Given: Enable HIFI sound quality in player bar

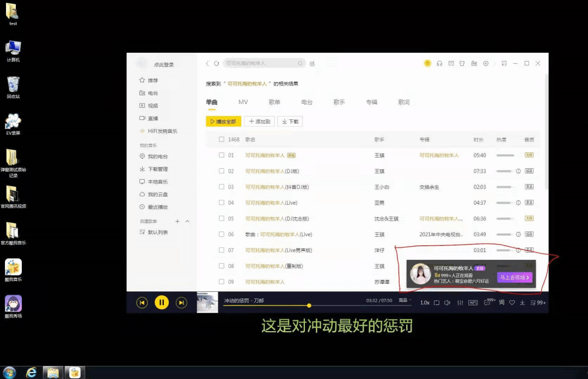Looking at the screenshot, I should pos(473,302).
